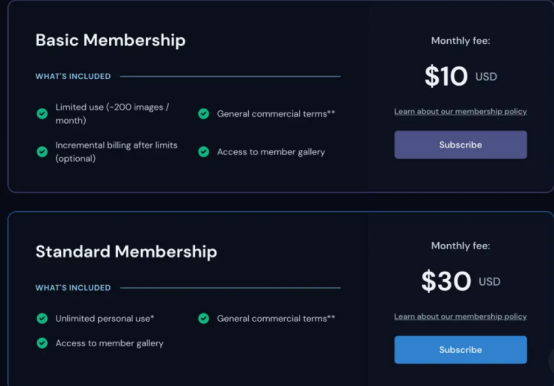Click checkmark icon next to Incremental billing after limits
554x386 pixels.
42,152
